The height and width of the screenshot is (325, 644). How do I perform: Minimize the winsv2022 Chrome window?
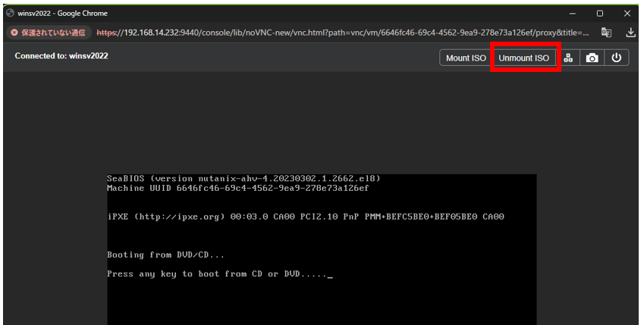[x=572, y=13]
